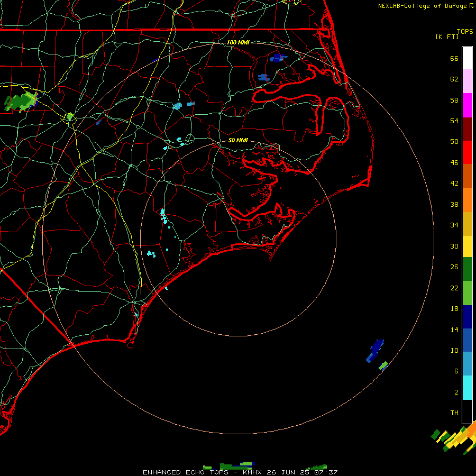Click the '07:37' timestamp
Viewport: 476px width, 476px height.
(x=326, y=472)
